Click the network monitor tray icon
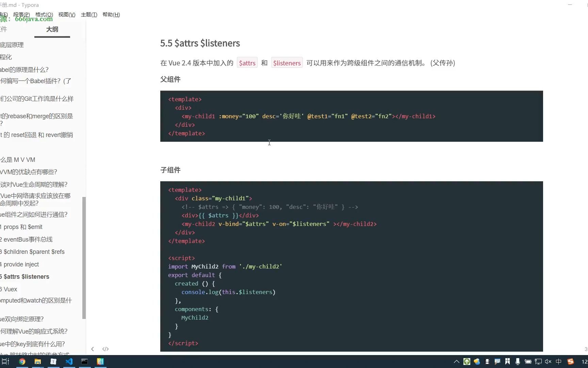This screenshot has width=588, height=368. (x=538, y=362)
